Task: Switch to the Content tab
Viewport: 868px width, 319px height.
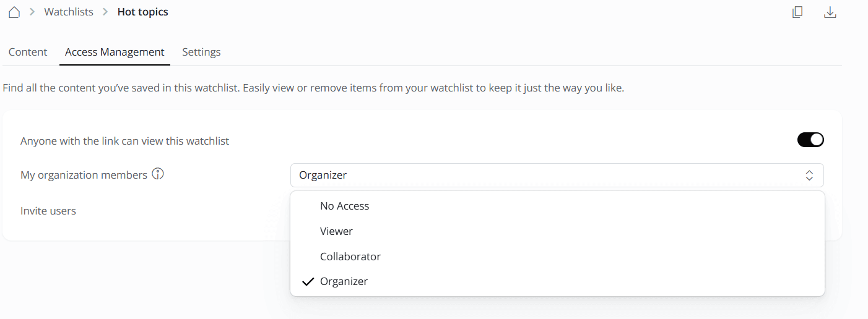Action: point(28,52)
